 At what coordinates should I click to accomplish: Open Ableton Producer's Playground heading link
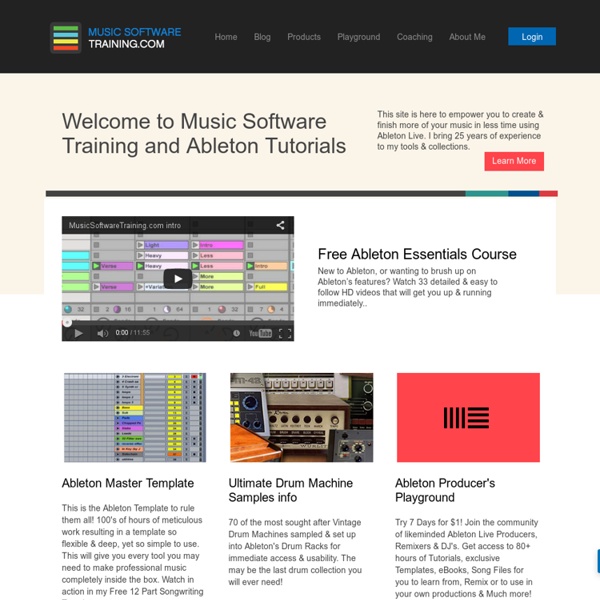point(445,490)
